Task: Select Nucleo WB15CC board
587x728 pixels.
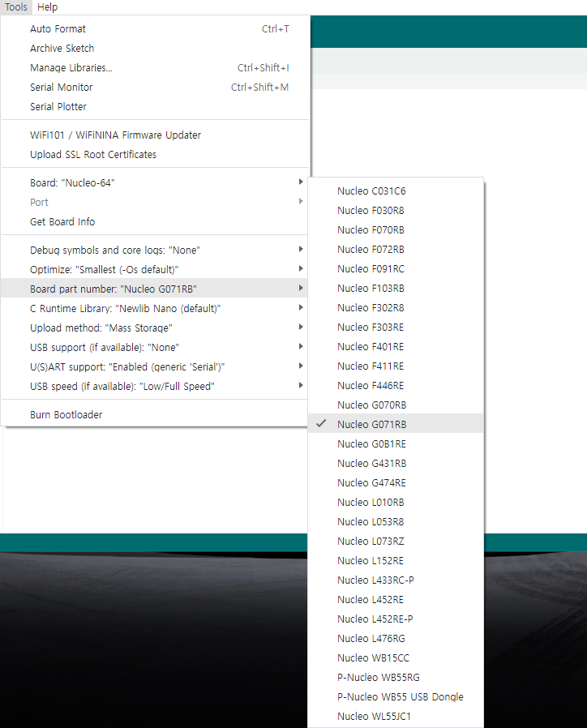Action: click(x=396, y=659)
